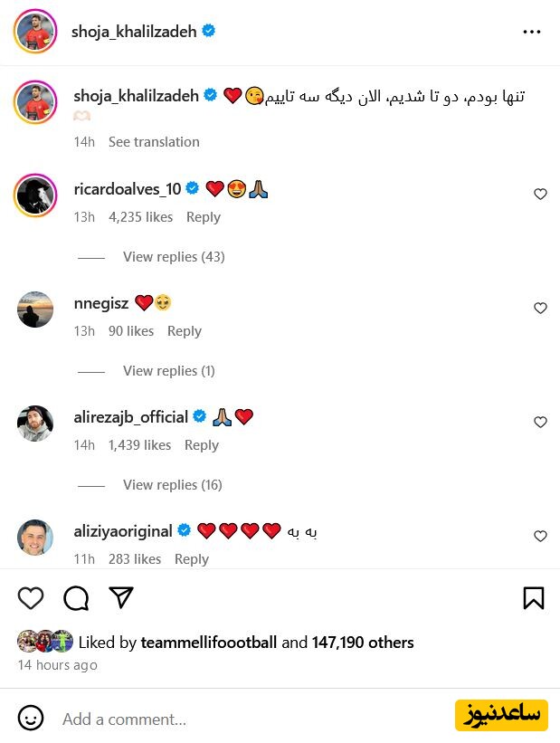Share post via paper plane icon

pyautogui.click(x=121, y=597)
